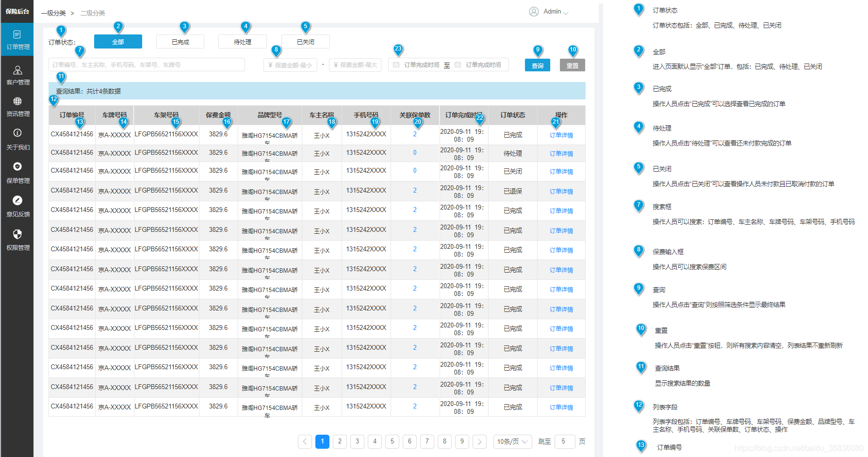
Task: Expand the Admin account dropdown
Action: [x=566, y=13]
